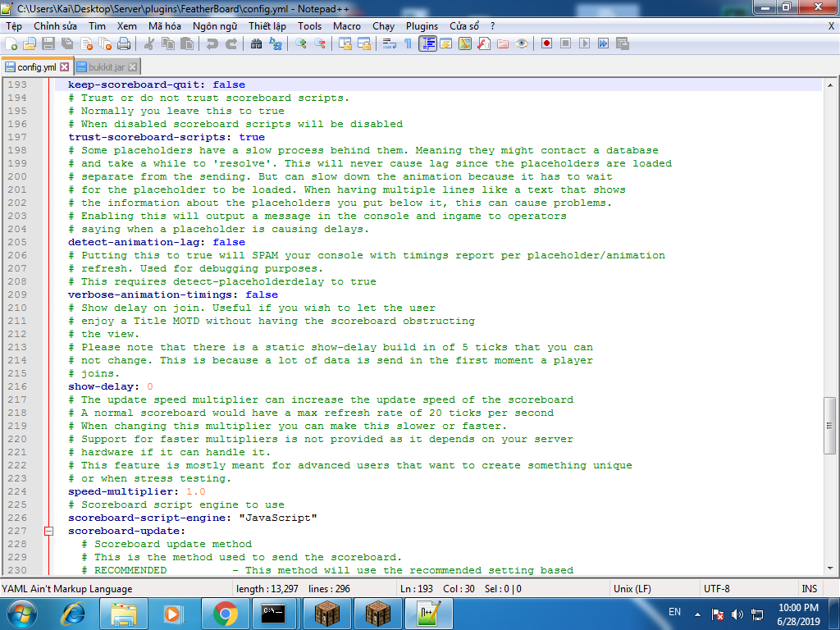840x630 pixels.
Task: Open Internet Explorer from taskbar
Action: coord(73,614)
